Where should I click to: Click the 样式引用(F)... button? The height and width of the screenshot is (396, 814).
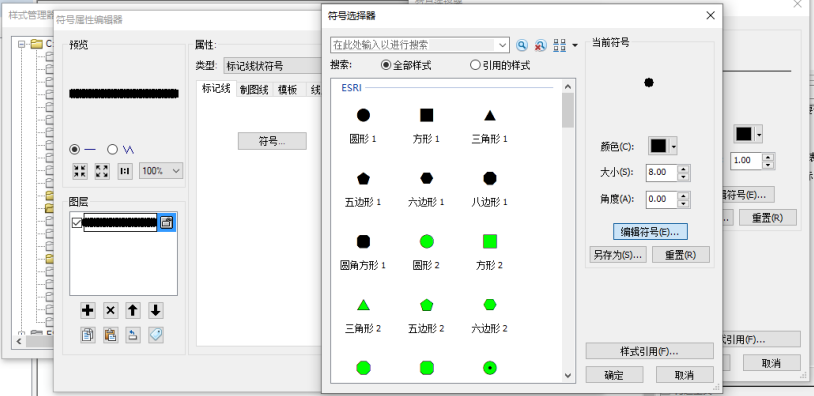tap(649, 351)
